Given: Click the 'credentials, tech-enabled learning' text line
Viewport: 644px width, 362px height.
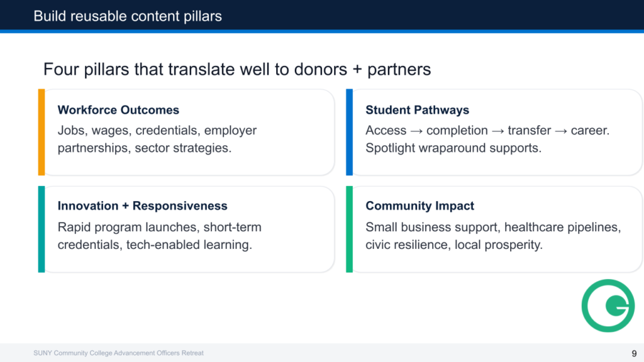Looking at the screenshot, I should (155, 245).
